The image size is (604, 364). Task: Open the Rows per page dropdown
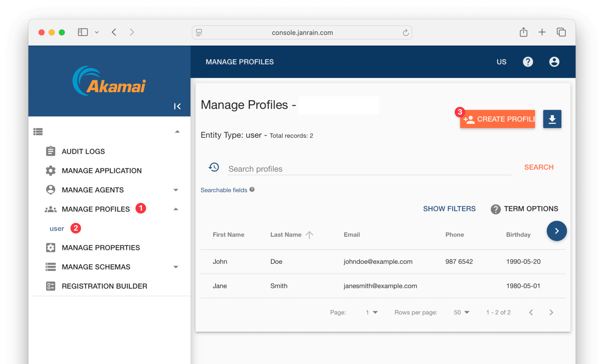pyautogui.click(x=461, y=312)
